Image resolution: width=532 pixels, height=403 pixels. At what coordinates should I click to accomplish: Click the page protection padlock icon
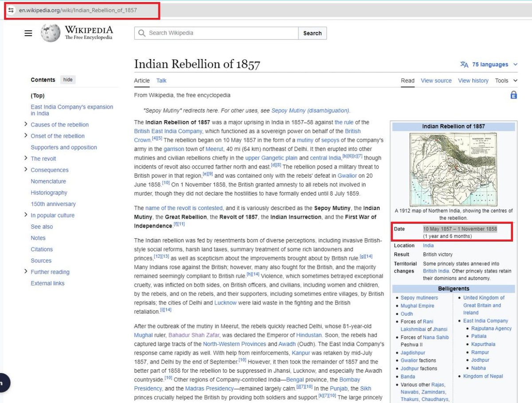click(x=513, y=95)
